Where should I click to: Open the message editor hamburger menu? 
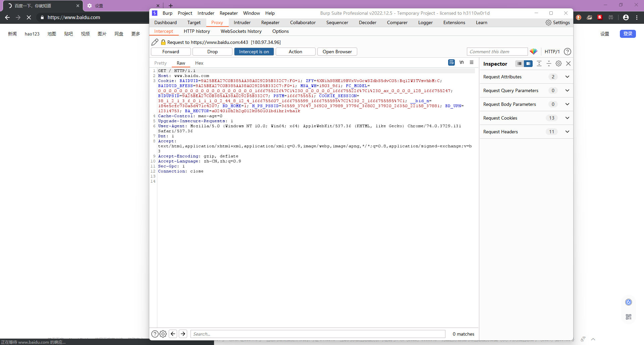click(x=472, y=62)
